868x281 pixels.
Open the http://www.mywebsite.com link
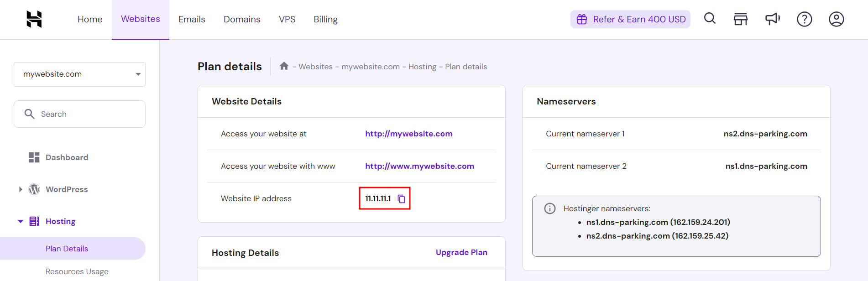pyautogui.click(x=419, y=166)
